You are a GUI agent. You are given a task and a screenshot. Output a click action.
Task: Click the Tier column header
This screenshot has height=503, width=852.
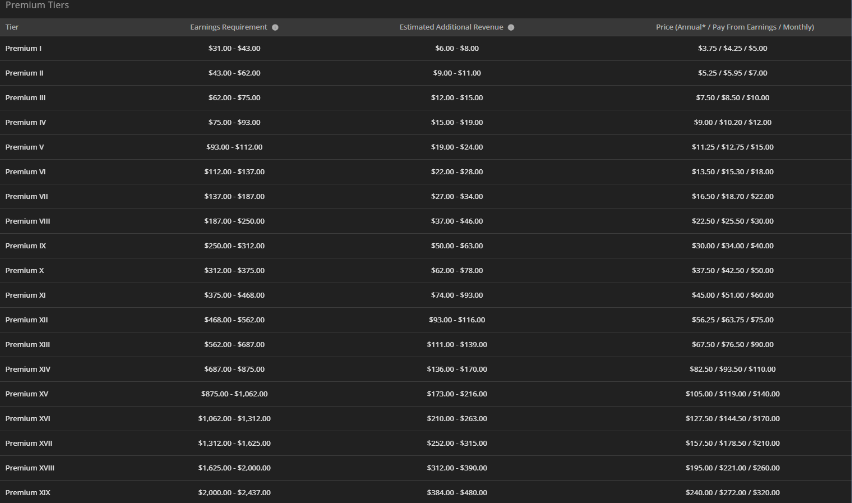(x=12, y=27)
